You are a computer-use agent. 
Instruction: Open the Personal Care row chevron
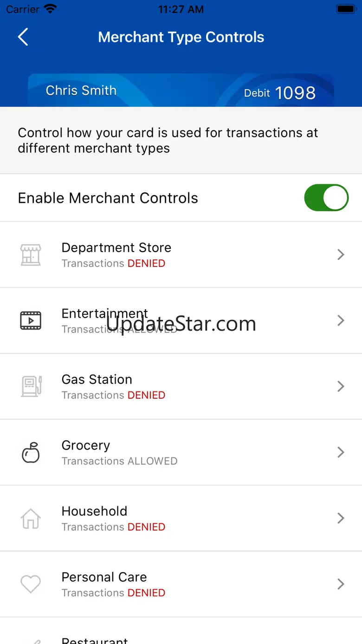point(341,584)
